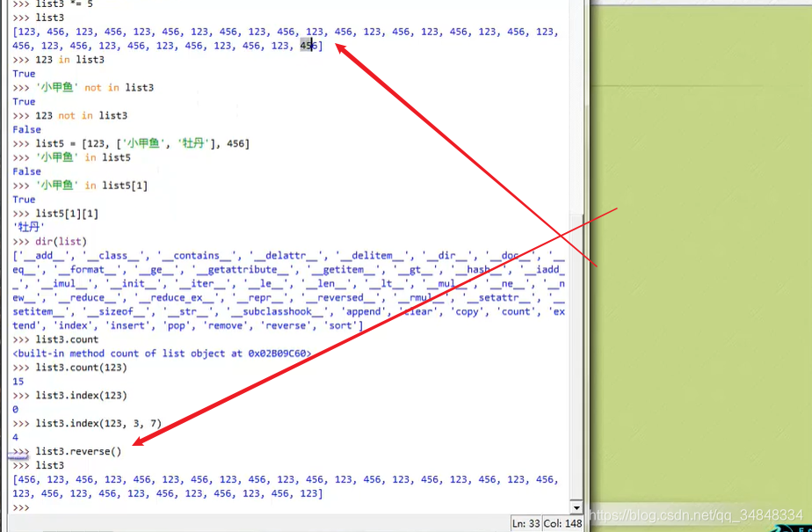
Task: Click '__str__' in the dir output
Action: point(191,311)
